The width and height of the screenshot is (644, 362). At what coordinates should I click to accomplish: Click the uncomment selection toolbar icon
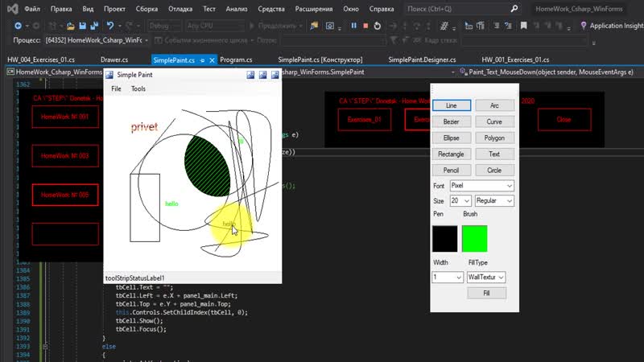pyautogui.click(x=508, y=26)
